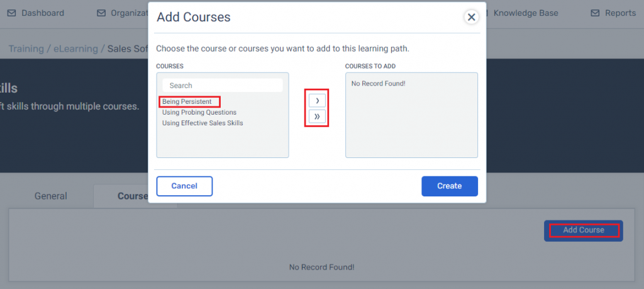This screenshot has width=644, height=289.
Task: Select Using Probing Questions course
Action: tap(199, 112)
